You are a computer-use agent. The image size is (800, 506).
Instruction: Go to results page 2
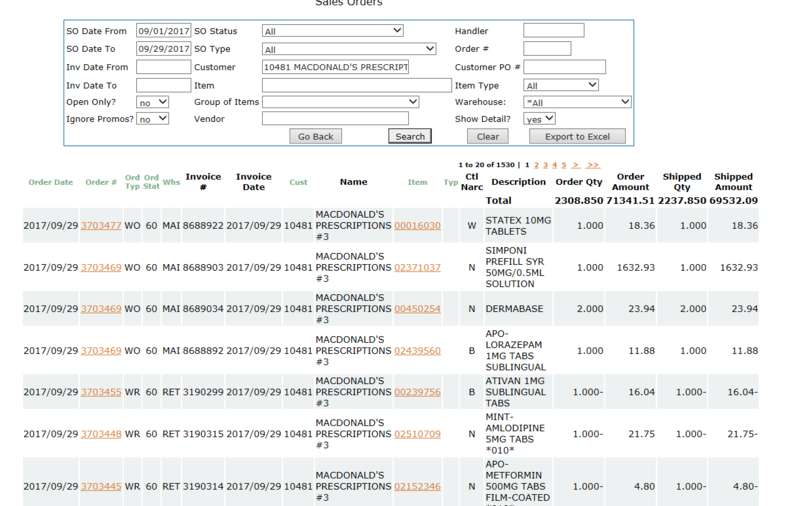(x=536, y=165)
